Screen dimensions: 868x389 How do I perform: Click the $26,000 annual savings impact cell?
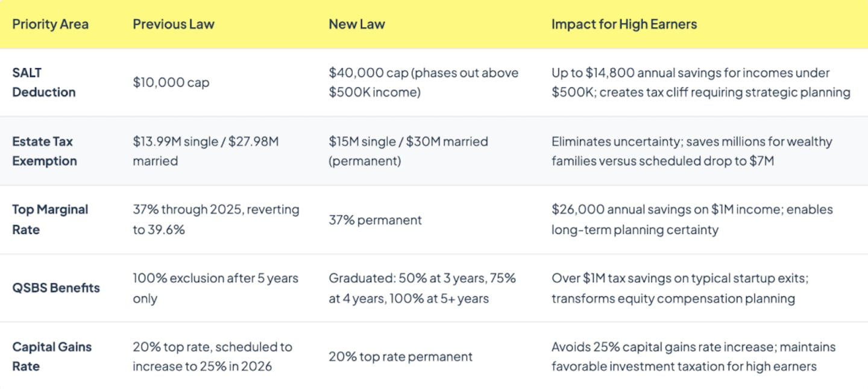coord(692,220)
